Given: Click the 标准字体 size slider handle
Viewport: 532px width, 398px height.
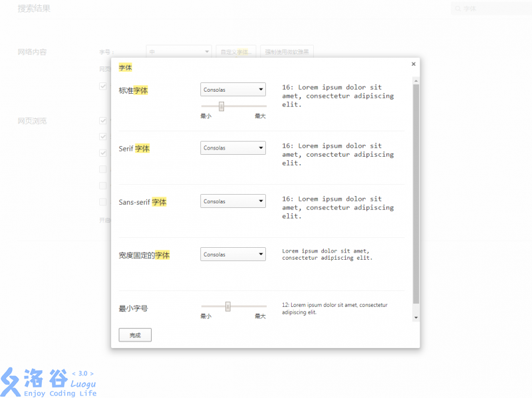Looking at the screenshot, I should [221, 106].
